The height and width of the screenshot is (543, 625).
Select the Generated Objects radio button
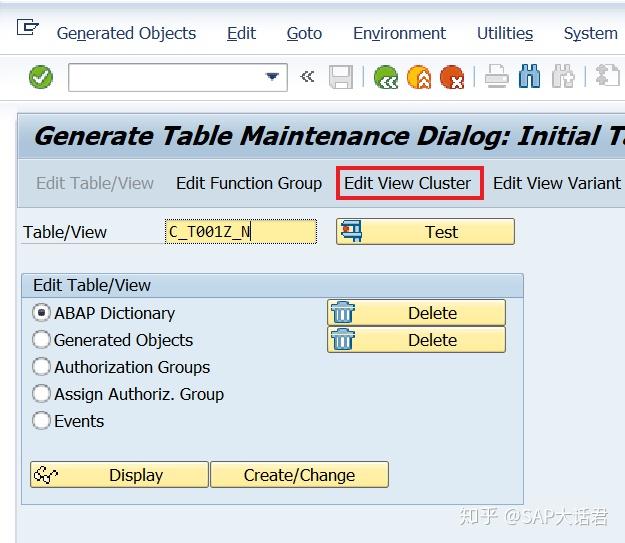(x=42, y=340)
